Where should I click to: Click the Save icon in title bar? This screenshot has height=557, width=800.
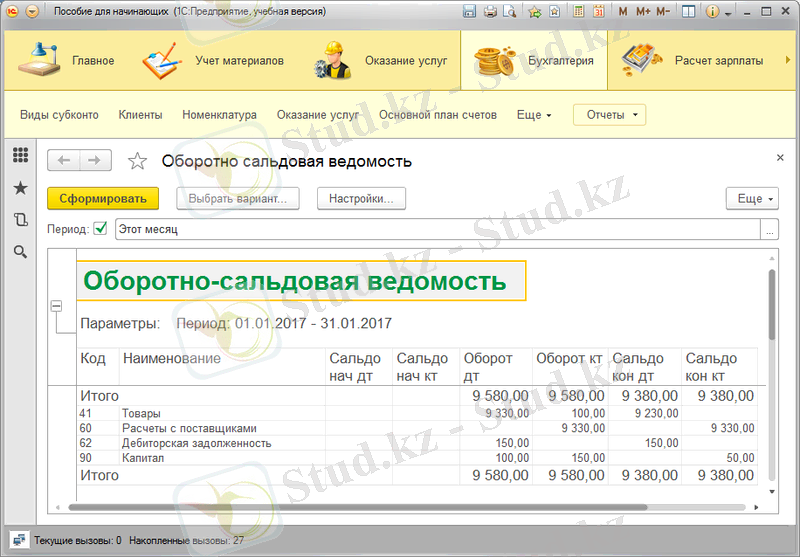tap(470, 12)
